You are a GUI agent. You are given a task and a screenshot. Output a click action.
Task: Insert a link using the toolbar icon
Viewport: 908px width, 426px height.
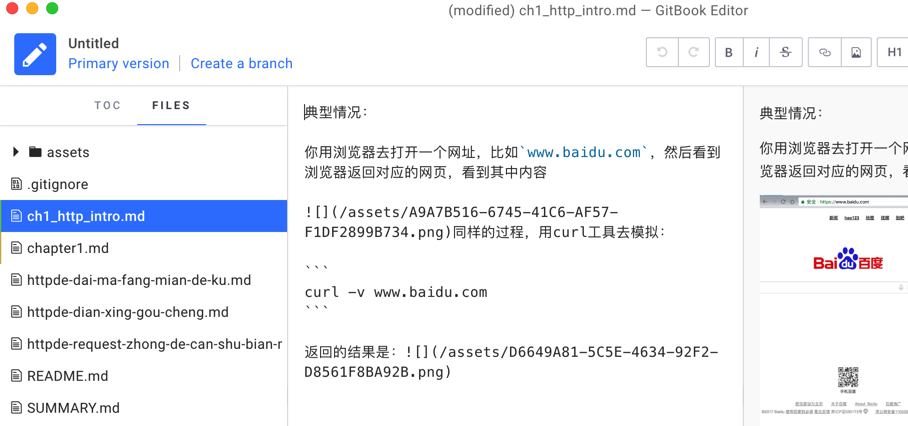(x=824, y=53)
